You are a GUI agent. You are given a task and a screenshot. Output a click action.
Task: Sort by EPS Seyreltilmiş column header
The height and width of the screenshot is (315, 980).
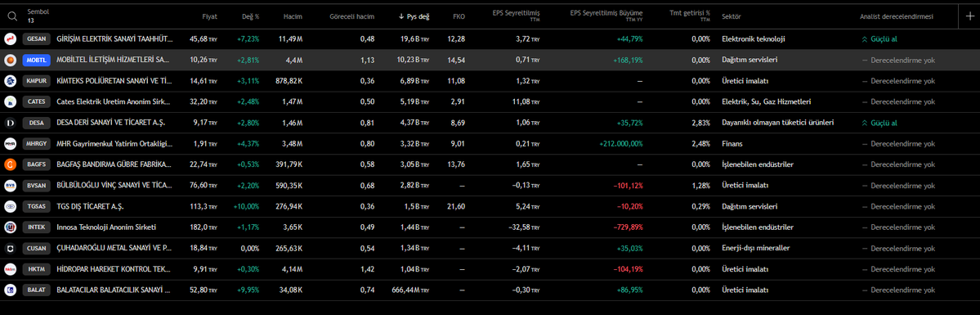517,12
